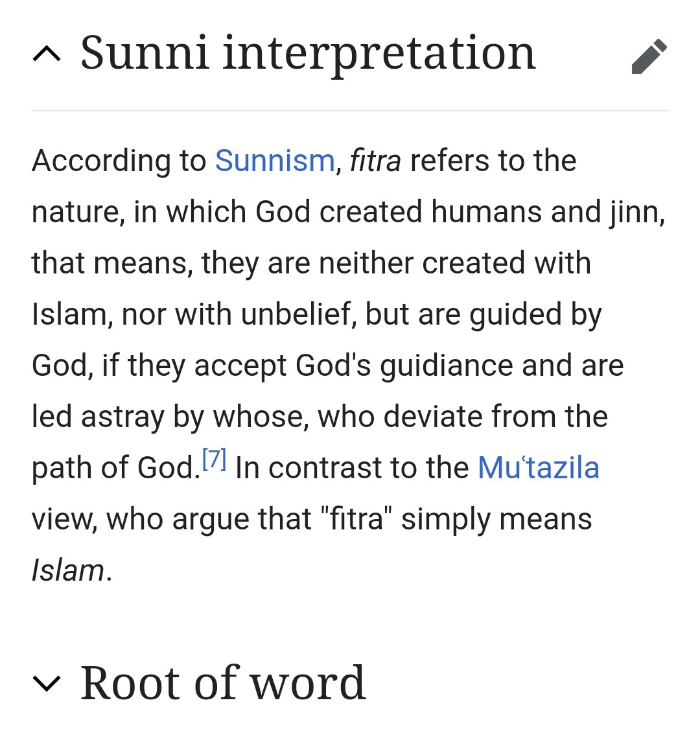Open the Muʿtazila link

point(539,468)
